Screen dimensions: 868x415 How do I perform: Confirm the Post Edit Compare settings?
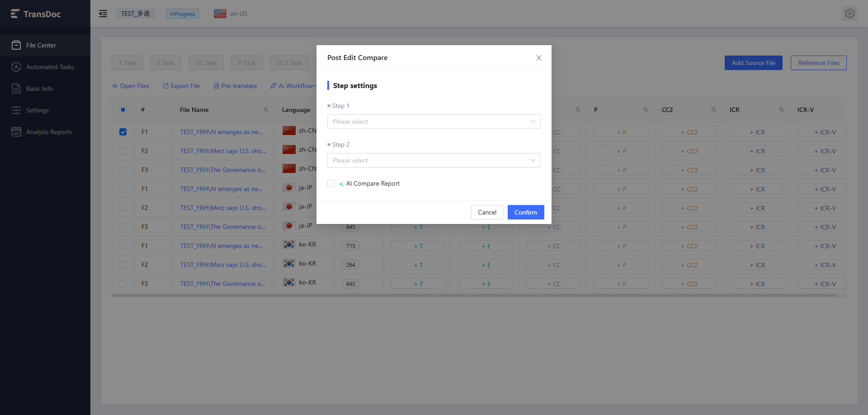[x=526, y=212]
